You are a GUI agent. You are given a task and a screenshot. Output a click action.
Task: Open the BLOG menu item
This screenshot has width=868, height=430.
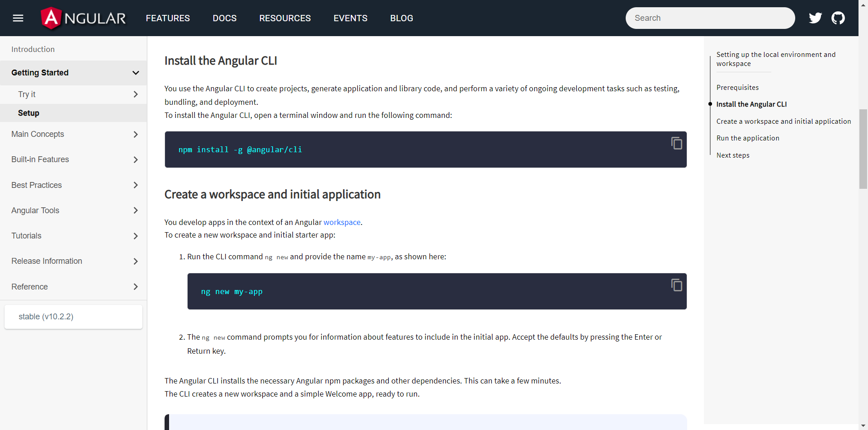click(401, 18)
